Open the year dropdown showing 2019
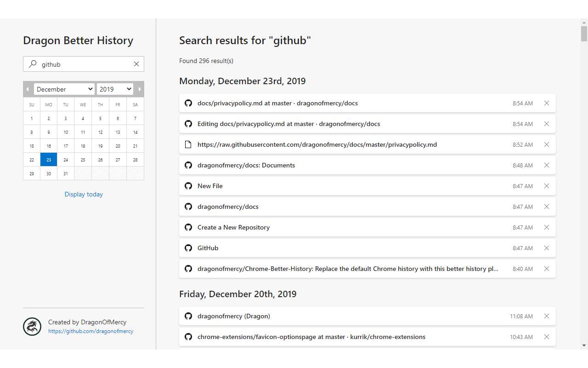The height and width of the screenshot is (368, 588). tap(115, 89)
